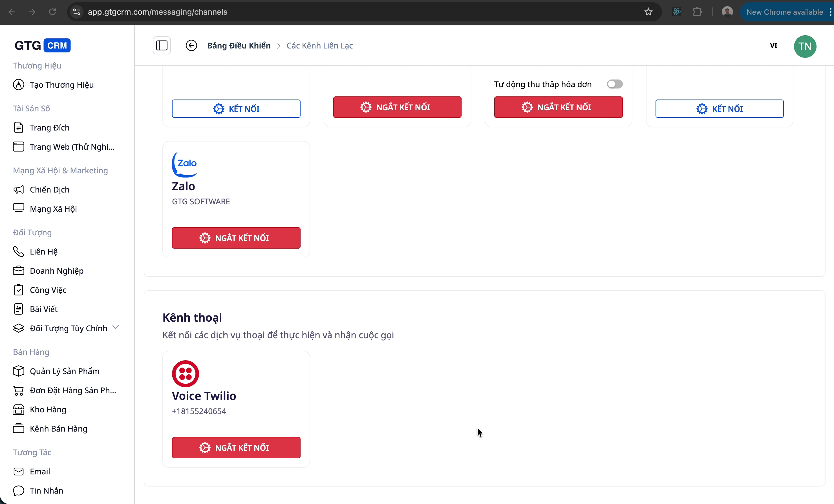
Task: Open New Chrome available menu
Action: pyautogui.click(x=785, y=12)
